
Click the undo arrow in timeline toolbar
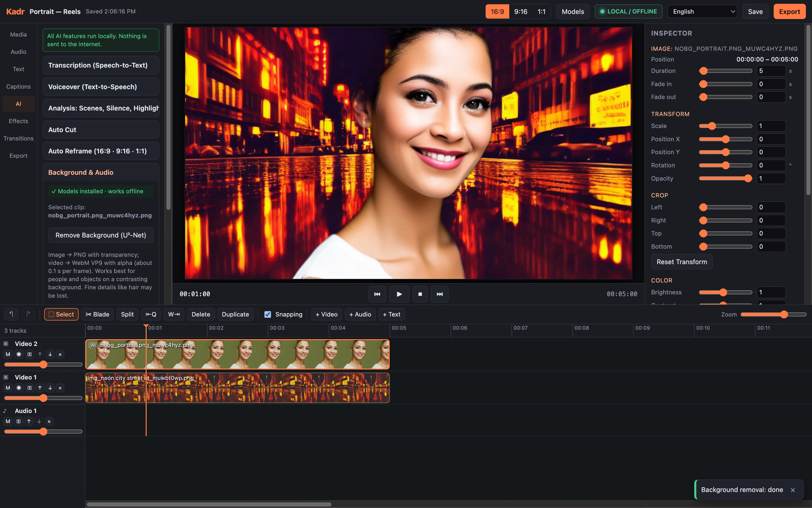pos(11,314)
